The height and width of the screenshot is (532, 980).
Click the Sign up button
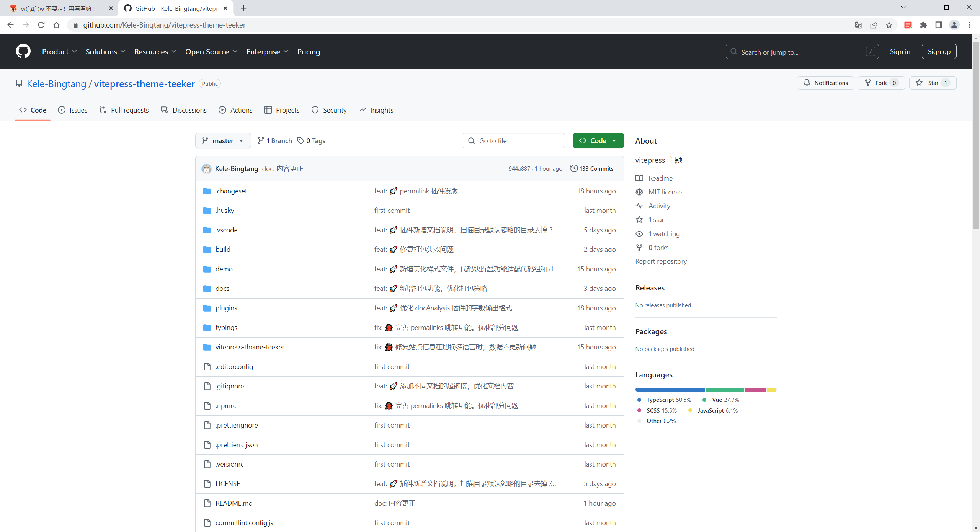[x=939, y=52]
